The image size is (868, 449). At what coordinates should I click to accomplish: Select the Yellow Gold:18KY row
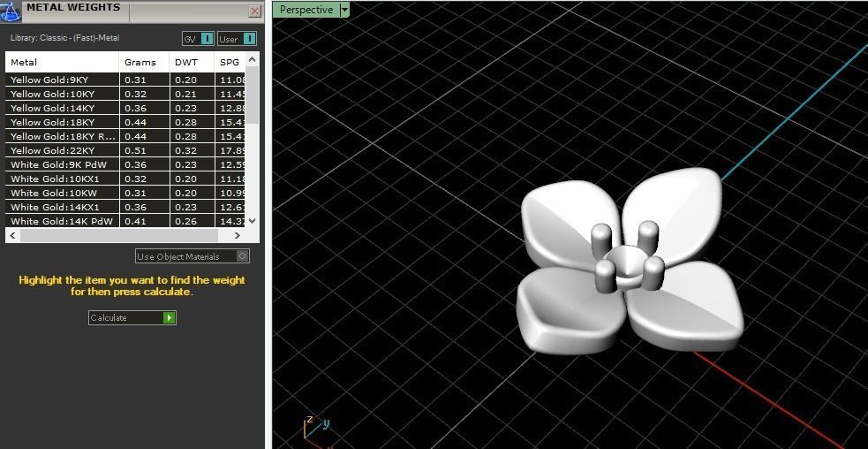click(125, 122)
